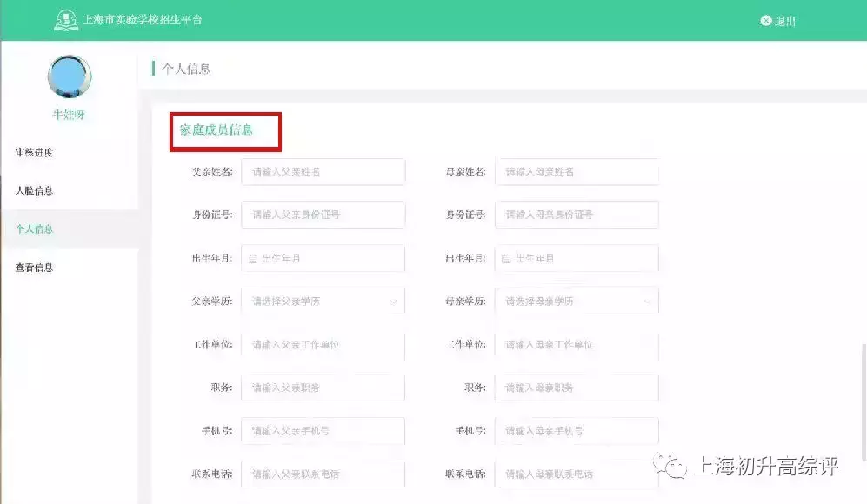This screenshot has width=867, height=504.
Task: Expand the chevron on mother's education selector
Action: pos(647,302)
